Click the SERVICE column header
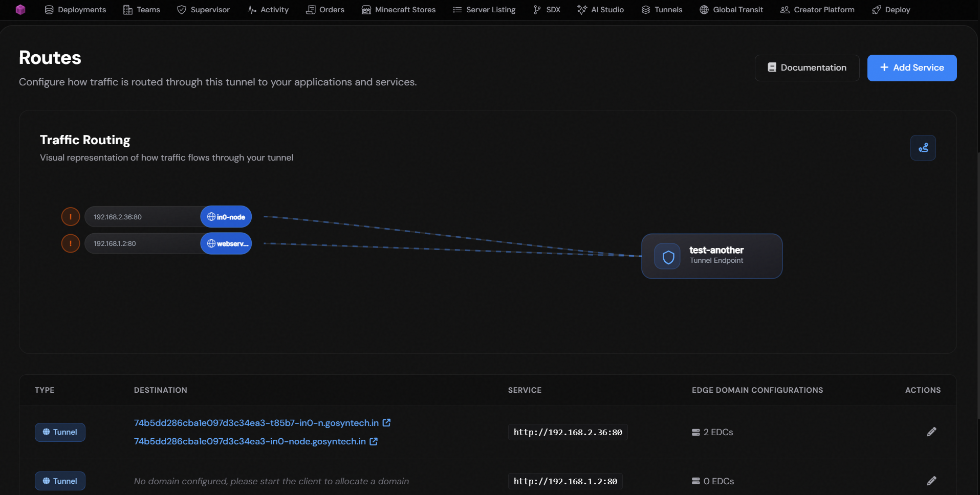The width and height of the screenshot is (980, 495). pos(525,390)
